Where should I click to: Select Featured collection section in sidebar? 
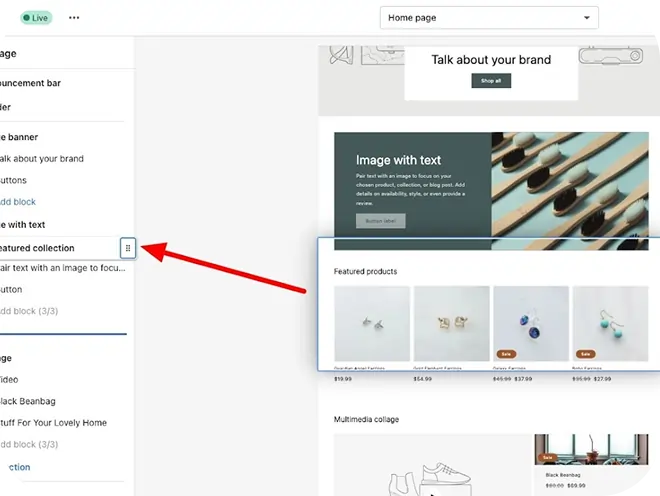(x=40, y=248)
